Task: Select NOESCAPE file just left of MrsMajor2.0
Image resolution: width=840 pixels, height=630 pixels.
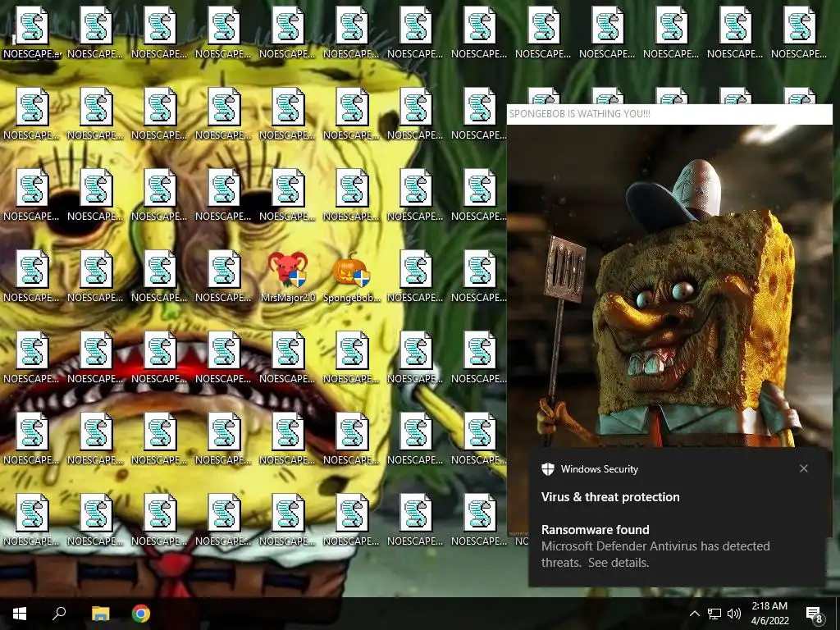Action: tap(223, 277)
